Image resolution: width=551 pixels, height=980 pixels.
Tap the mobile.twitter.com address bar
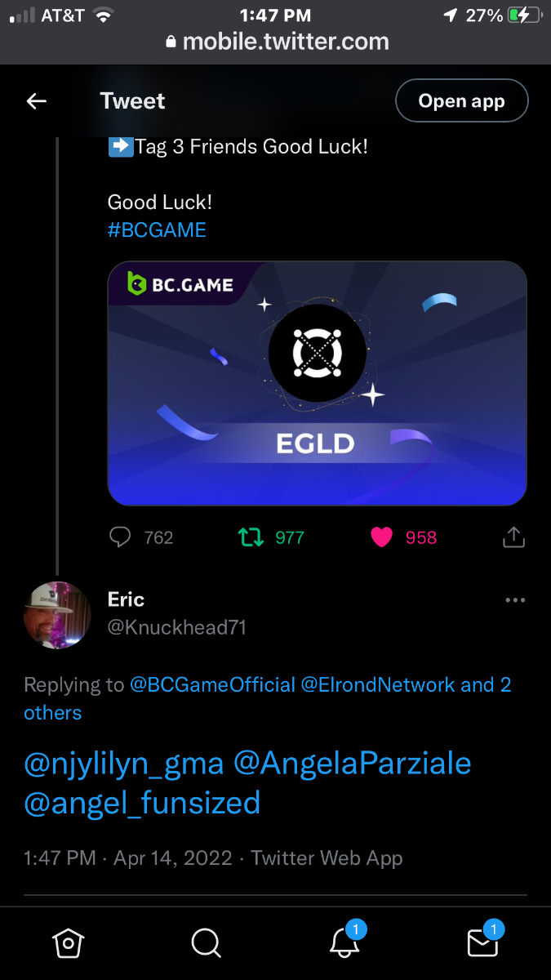(x=276, y=42)
